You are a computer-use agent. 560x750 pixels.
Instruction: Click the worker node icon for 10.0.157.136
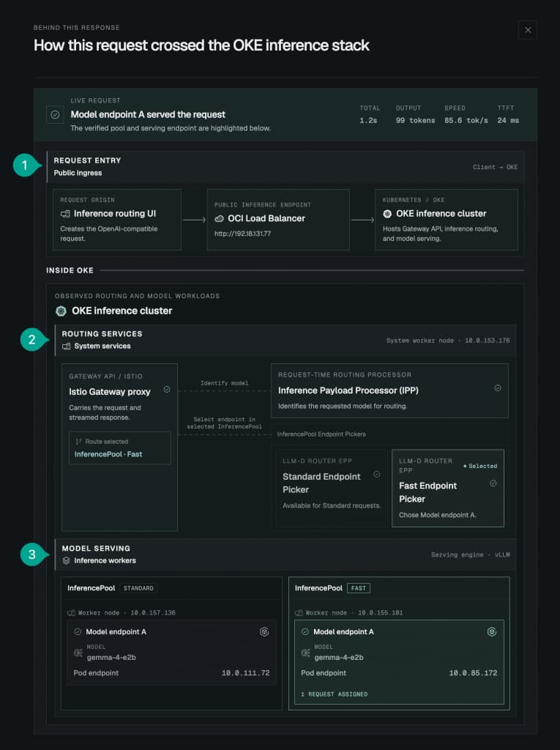(x=71, y=613)
